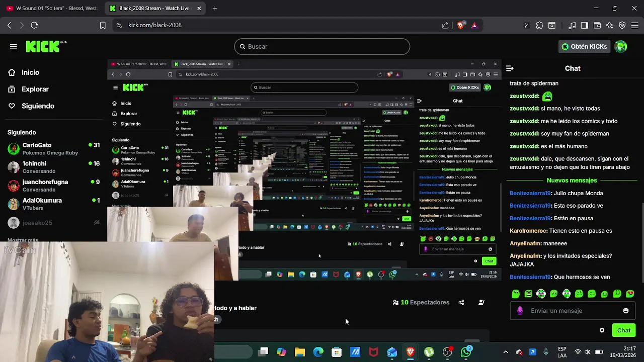Open Siguiendo heart item in sidebar
Viewport: 644px width, 362px height.
pos(31,106)
